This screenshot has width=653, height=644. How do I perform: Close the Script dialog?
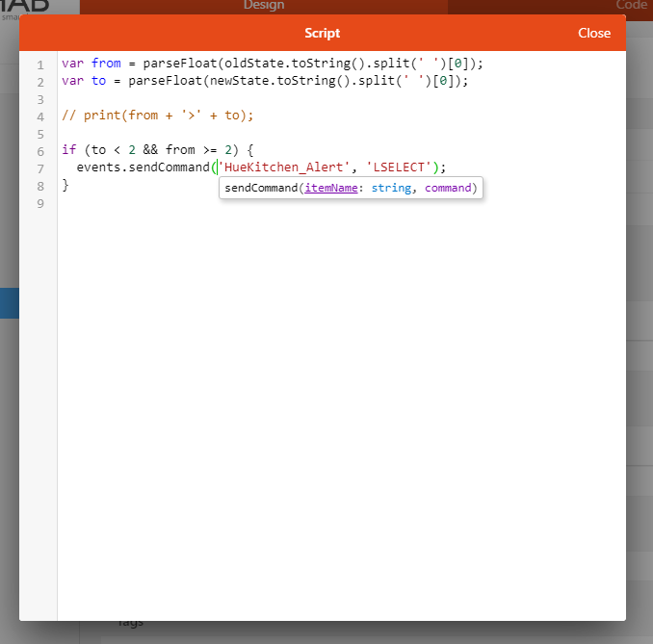click(x=593, y=33)
